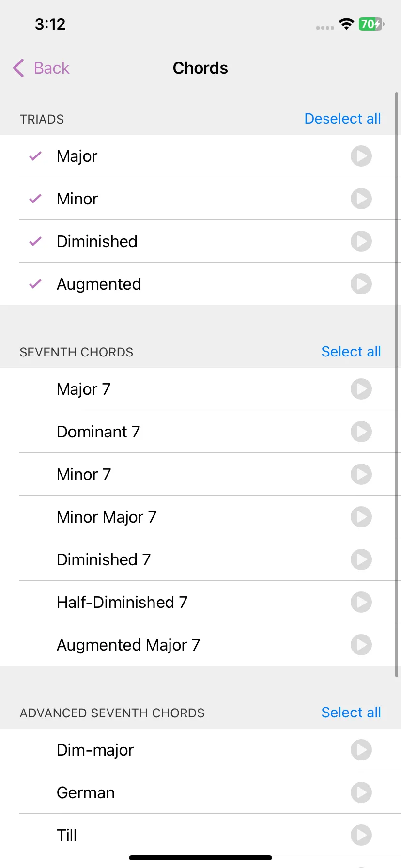Preview the German chord audio
Viewport: 401px width, 868px height.
361,792
